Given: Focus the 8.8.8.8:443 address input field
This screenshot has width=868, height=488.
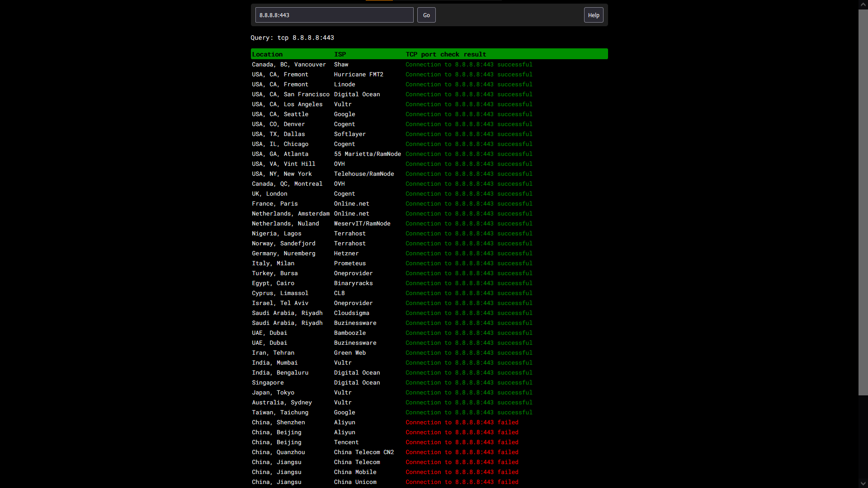Looking at the screenshot, I should coord(334,15).
